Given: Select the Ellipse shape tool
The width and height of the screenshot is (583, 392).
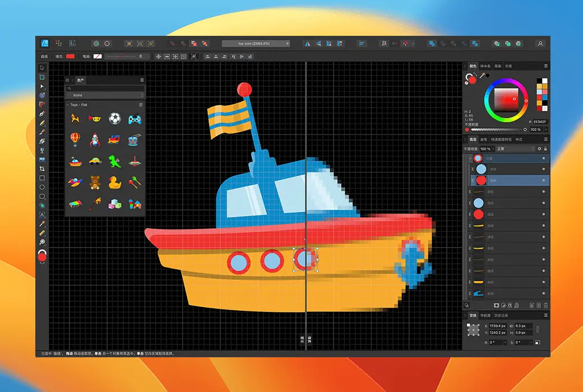Looking at the screenshot, I should [x=42, y=187].
